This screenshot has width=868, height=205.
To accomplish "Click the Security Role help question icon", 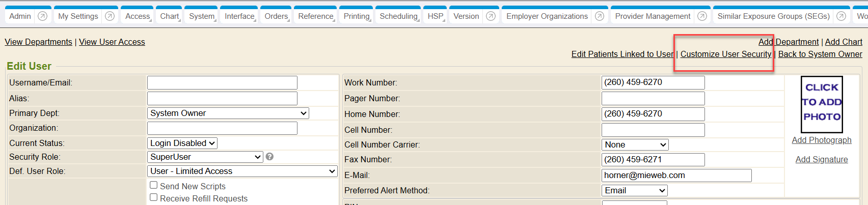I will point(269,157).
